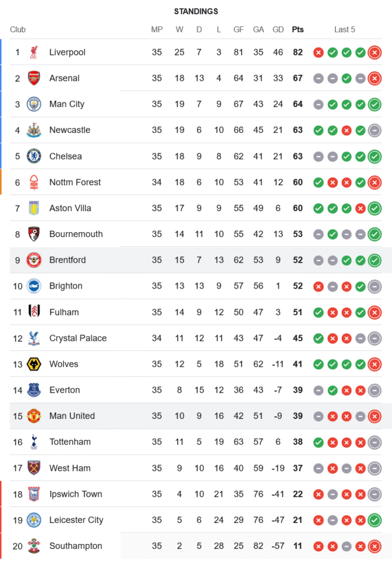Click the Last 5 column header
Image resolution: width=392 pixels, height=566 pixels.
click(344, 29)
